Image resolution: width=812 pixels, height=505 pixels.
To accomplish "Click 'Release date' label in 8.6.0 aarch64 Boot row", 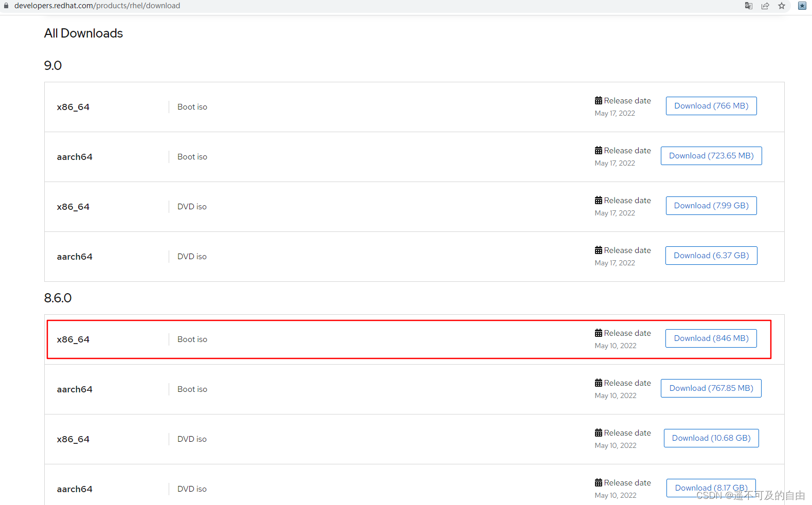I will pos(627,383).
